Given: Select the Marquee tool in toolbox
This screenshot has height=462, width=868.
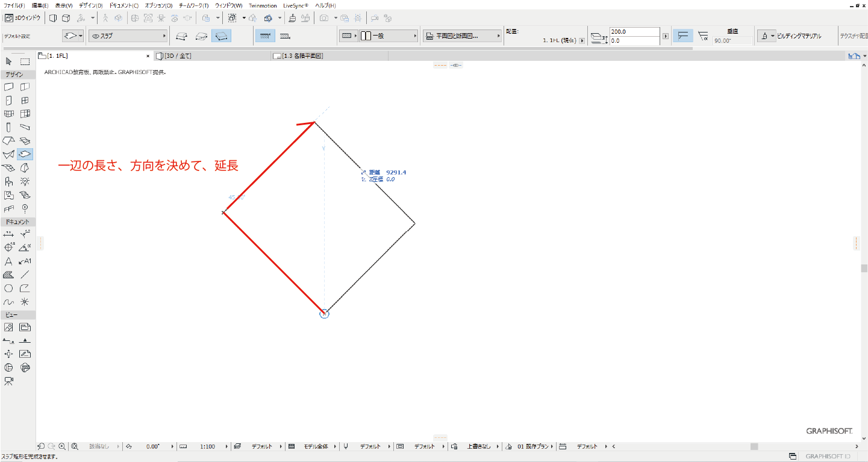Looking at the screenshot, I should [25, 61].
